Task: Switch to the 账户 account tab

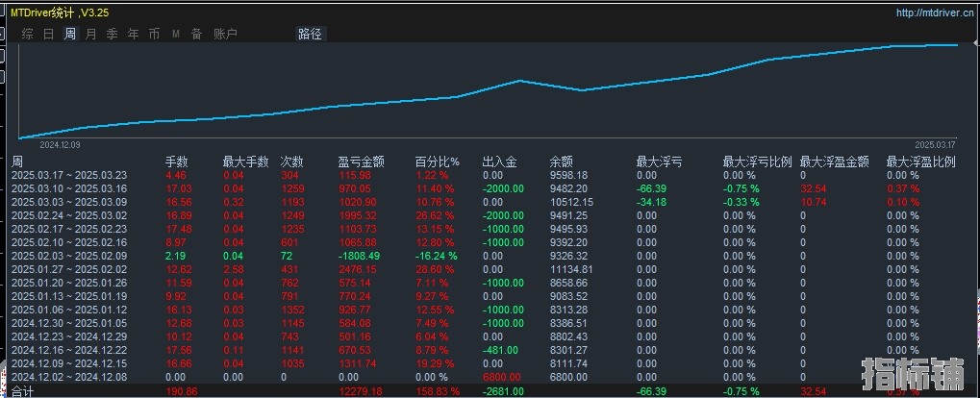Action: click(x=226, y=34)
